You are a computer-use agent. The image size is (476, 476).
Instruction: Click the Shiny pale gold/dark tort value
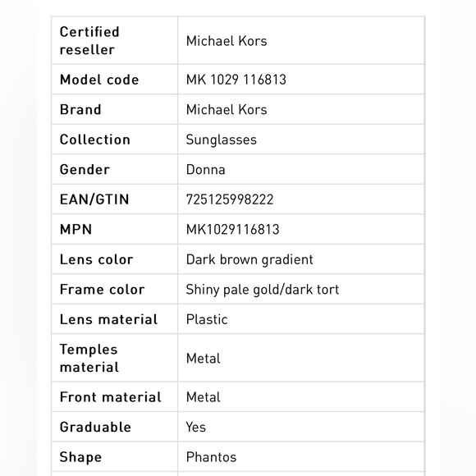coord(263,290)
